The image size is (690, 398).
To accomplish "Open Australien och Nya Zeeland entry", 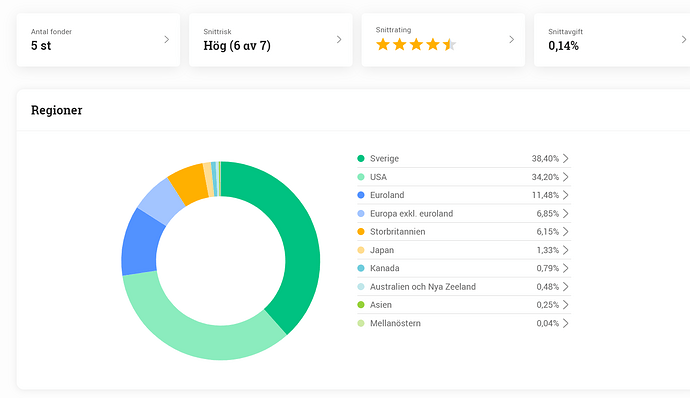I will pos(464,287).
